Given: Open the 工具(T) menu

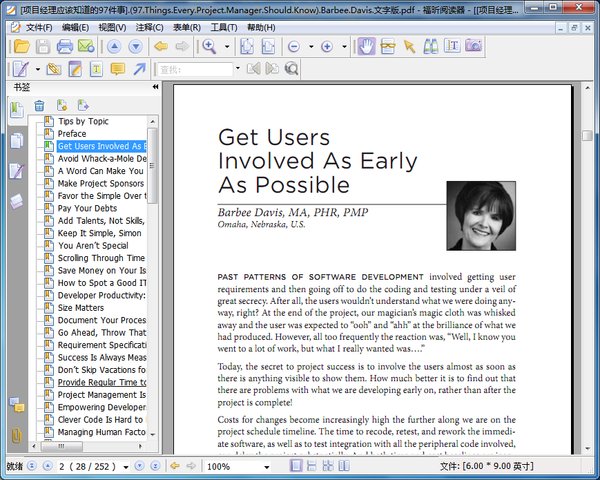Looking at the screenshot, I should 223,27.
